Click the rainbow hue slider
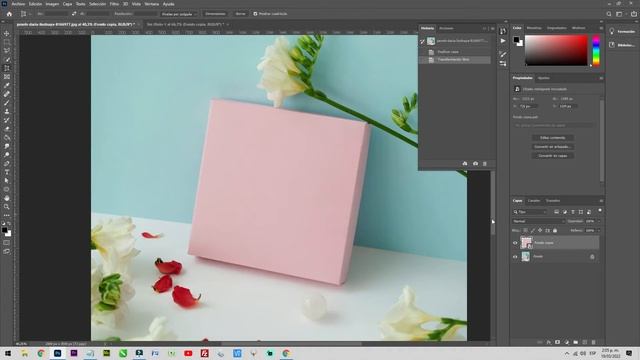 pyautogui.click(x=596, y=50)
